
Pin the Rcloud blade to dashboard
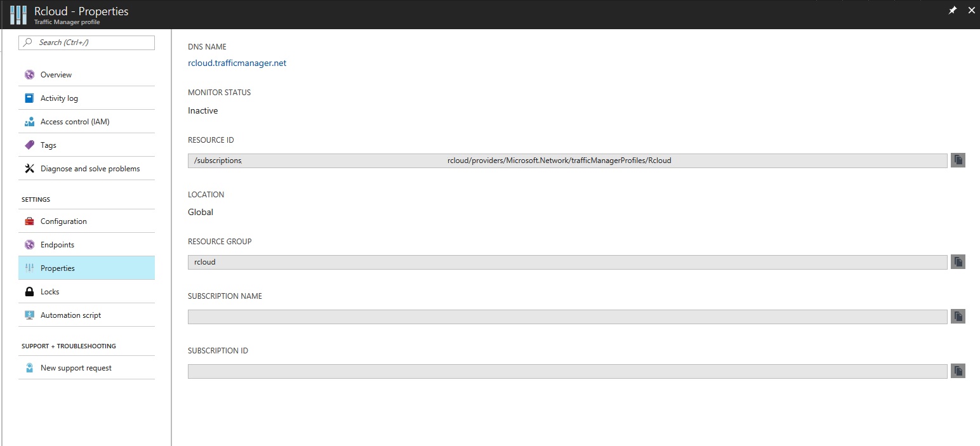pyautogui.click(x=952, y=11)
